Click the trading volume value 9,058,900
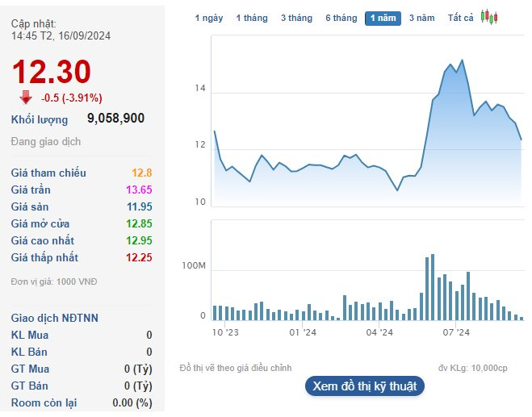This screenshot has height=417, width=532. pyautogui.click(x=115, y=119)
